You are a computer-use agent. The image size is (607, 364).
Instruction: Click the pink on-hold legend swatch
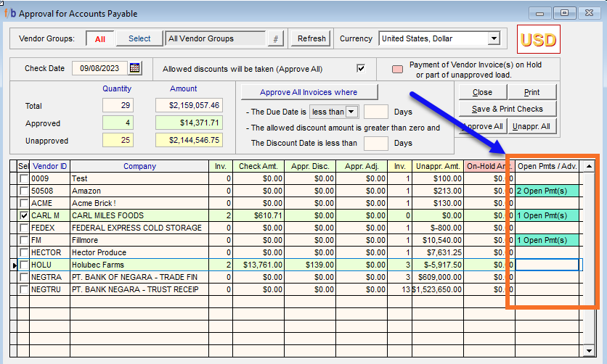pos(397,70)
